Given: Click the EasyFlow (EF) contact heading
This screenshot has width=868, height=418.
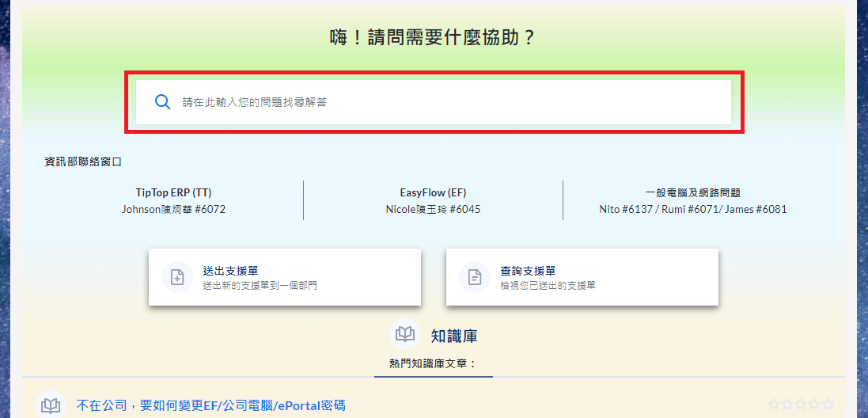Looking at the screenshot, I should pos(433,192).
